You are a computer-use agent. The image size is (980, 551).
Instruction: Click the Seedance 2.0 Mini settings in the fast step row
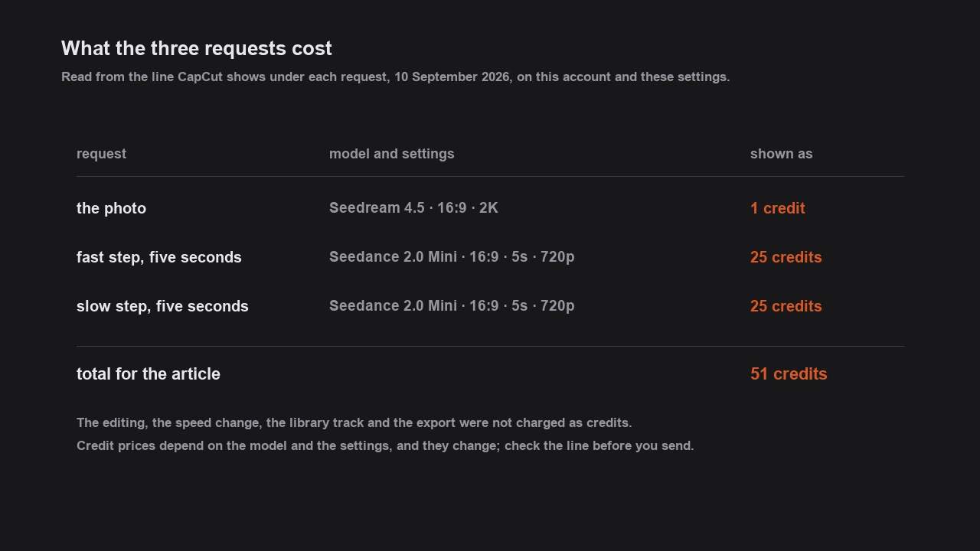click(x=452, y=257)
